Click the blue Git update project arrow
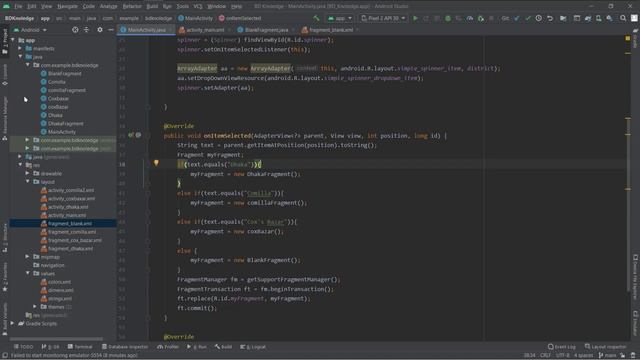The width and height of the screenshot is (640, 360). (x=517, y=18)
